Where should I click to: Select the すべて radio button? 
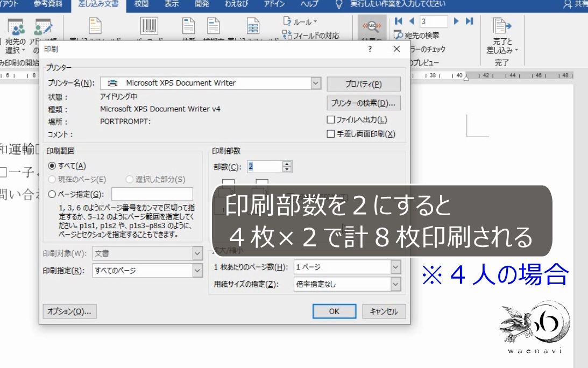(52, 166)
